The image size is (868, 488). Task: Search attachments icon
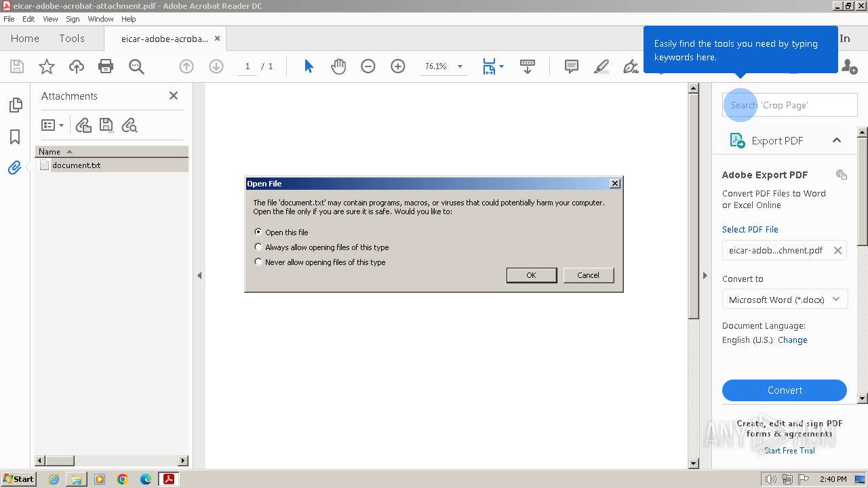(129, 125)
